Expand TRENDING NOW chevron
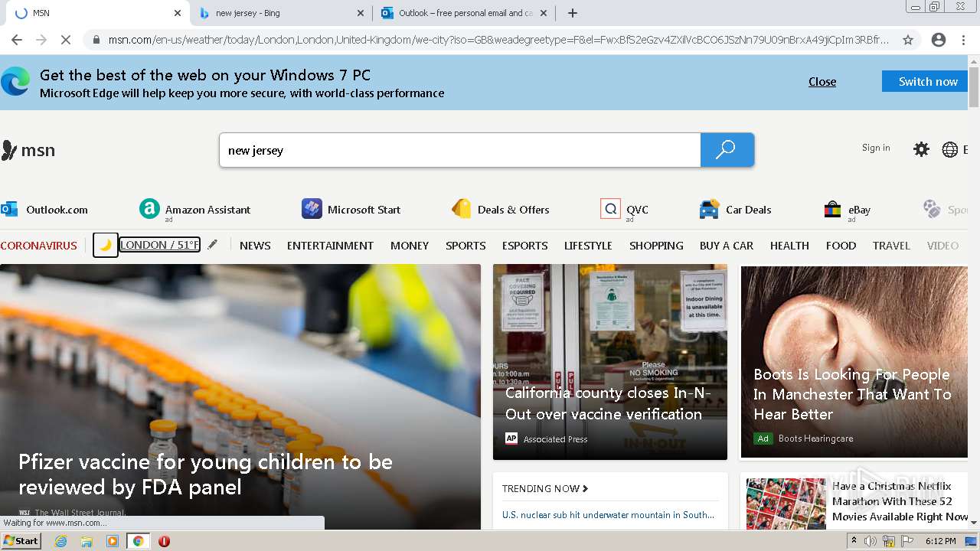 (586, 488)
